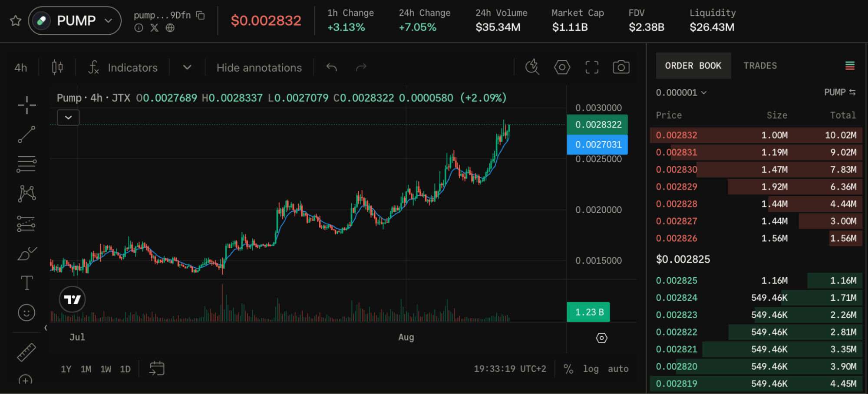Click the zoom in tool
Viewport: 868px width, 394px height.
pos(26,381)
